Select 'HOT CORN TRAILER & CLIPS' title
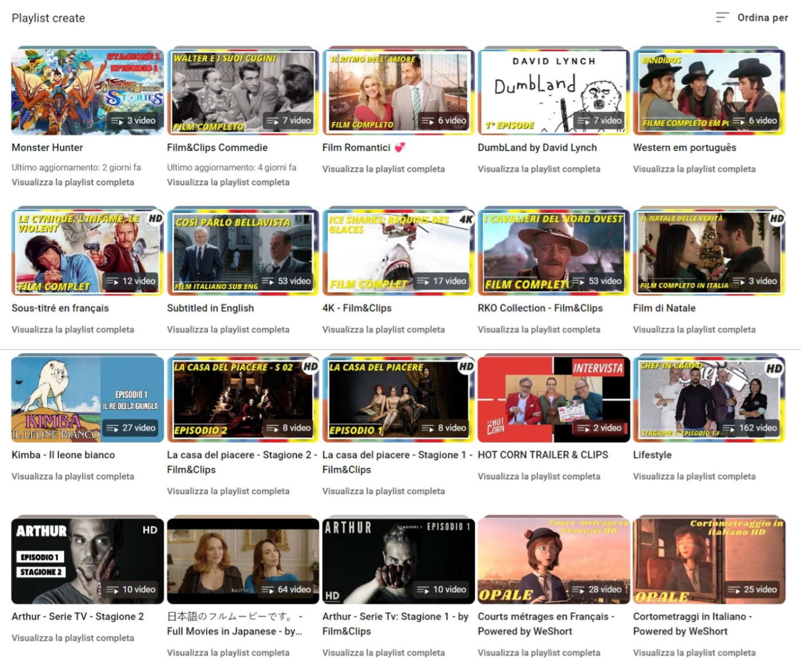This screenshot has width=801, height=672. pyautogui.click(x=543, y=455)
